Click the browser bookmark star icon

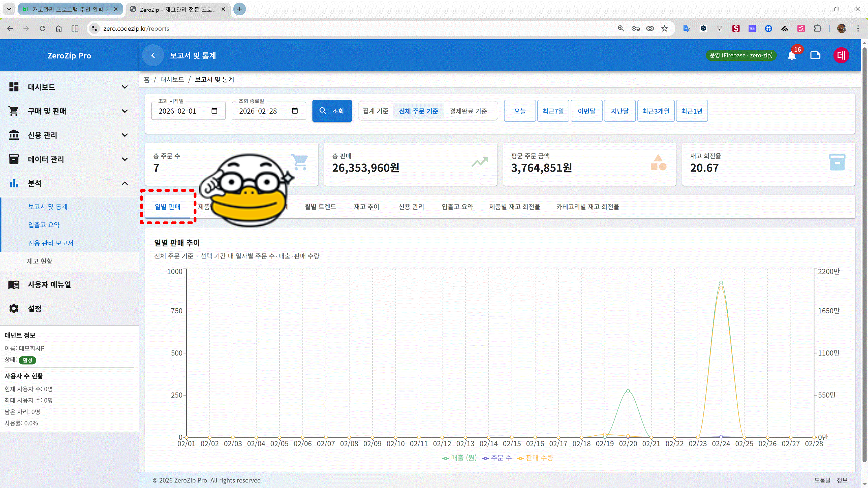[x=665, y=29]
